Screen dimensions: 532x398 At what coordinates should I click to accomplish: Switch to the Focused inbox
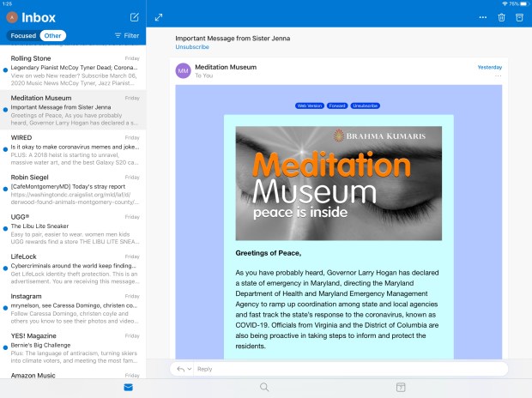click(x=23, y=36)
